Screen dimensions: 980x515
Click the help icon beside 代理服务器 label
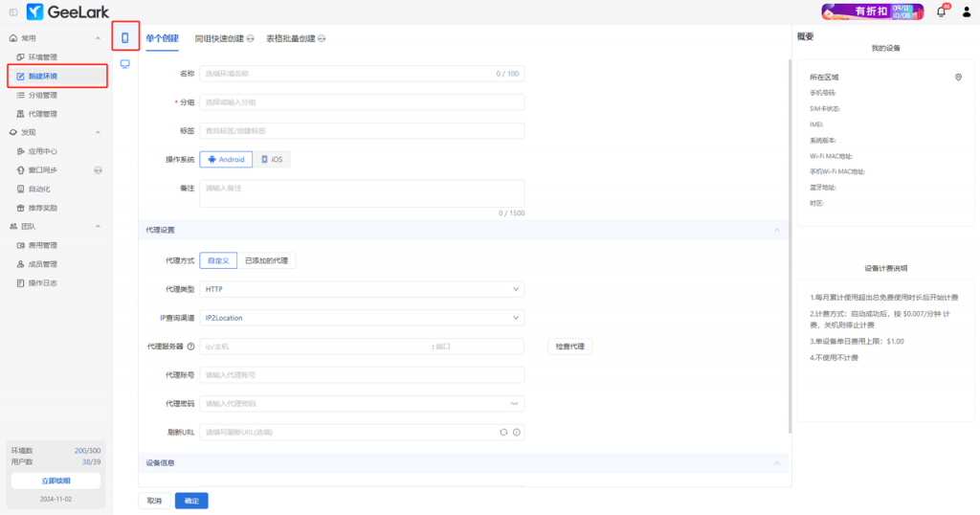point(190,347)
